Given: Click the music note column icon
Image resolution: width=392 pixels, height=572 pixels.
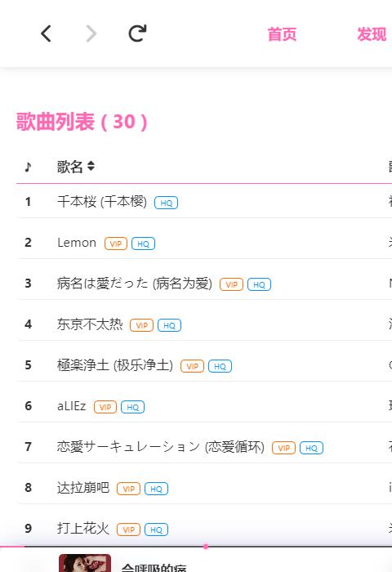Looking at the screenshot, I should pos(28,167).
